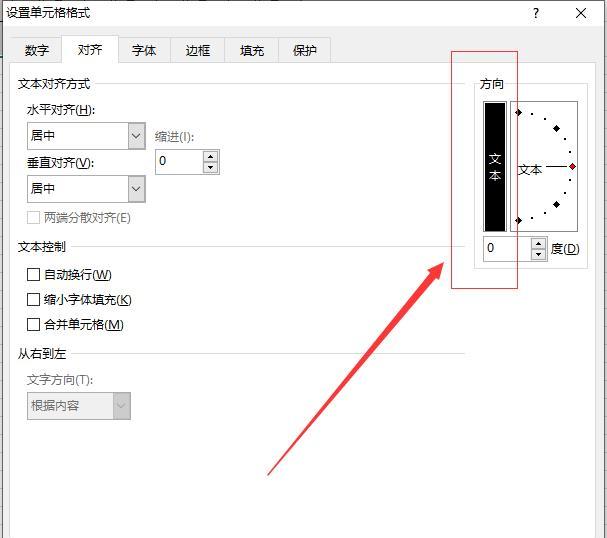This screenshot has height=538, width=607.
Task: Click the degrees (度) input field
Action: point(508,248)
